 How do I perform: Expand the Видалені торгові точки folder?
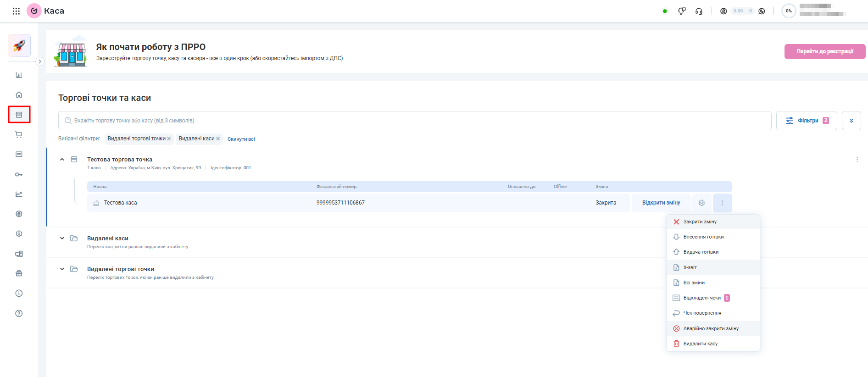62,269
